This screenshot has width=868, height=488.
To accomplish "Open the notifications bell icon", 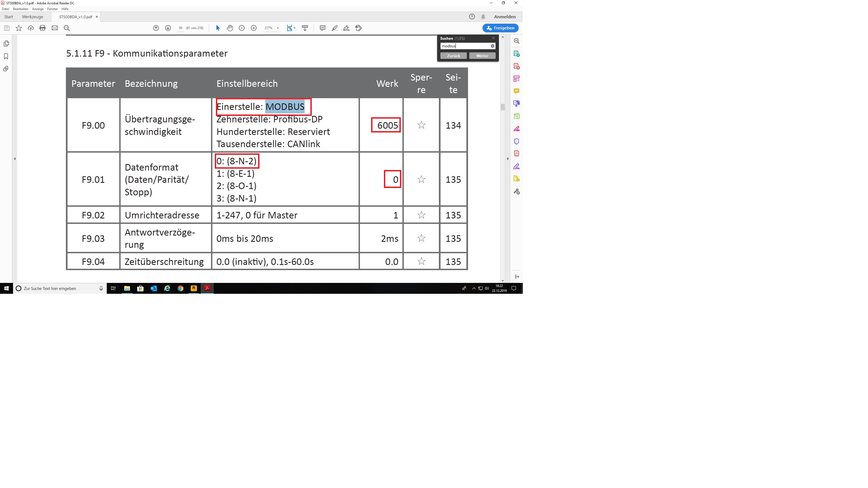I will click(x=483, y=17).
